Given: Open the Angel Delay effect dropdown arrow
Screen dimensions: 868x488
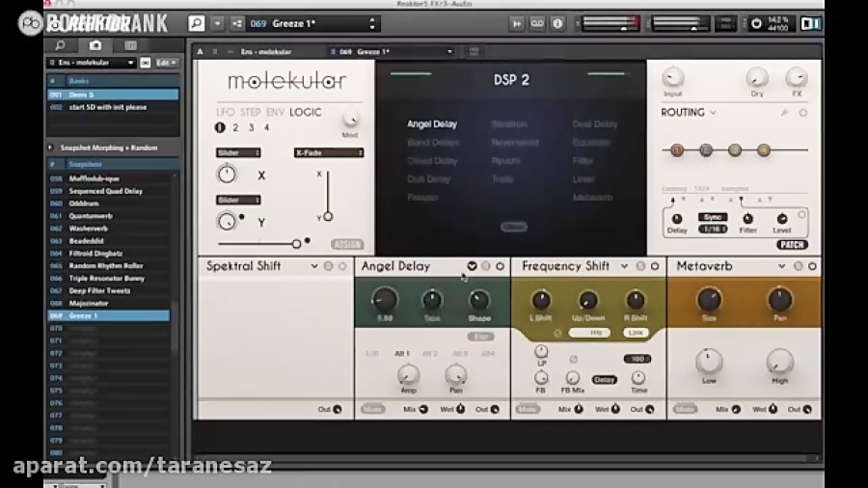Looking at the screenshot, I should tap(472, 267).
